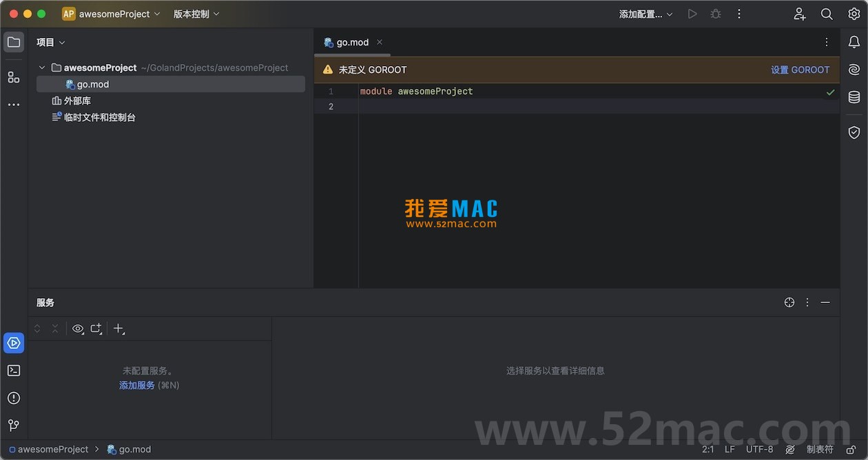The image size is (868, 460).
Task: Click the Run button in the toolbar
Action: (692, 14)
